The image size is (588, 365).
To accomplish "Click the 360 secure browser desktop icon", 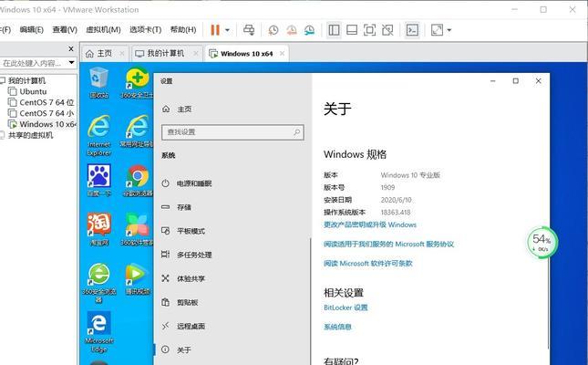I will [99, 283].
